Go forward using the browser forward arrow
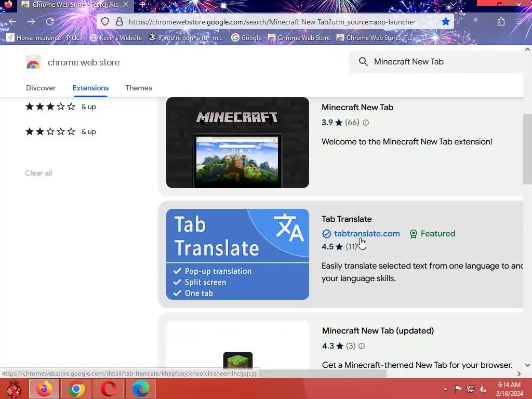Viewport: 532px width, 399px height. [31, 22]
